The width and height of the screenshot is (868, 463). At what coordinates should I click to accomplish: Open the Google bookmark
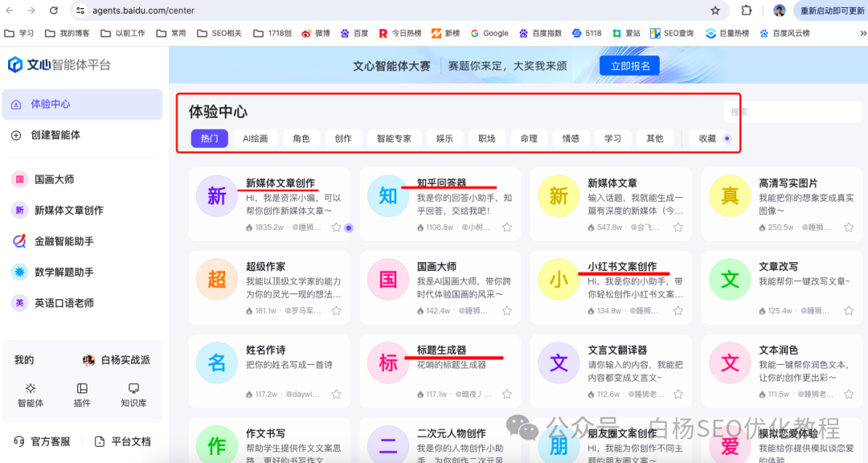tap(489, 33)
